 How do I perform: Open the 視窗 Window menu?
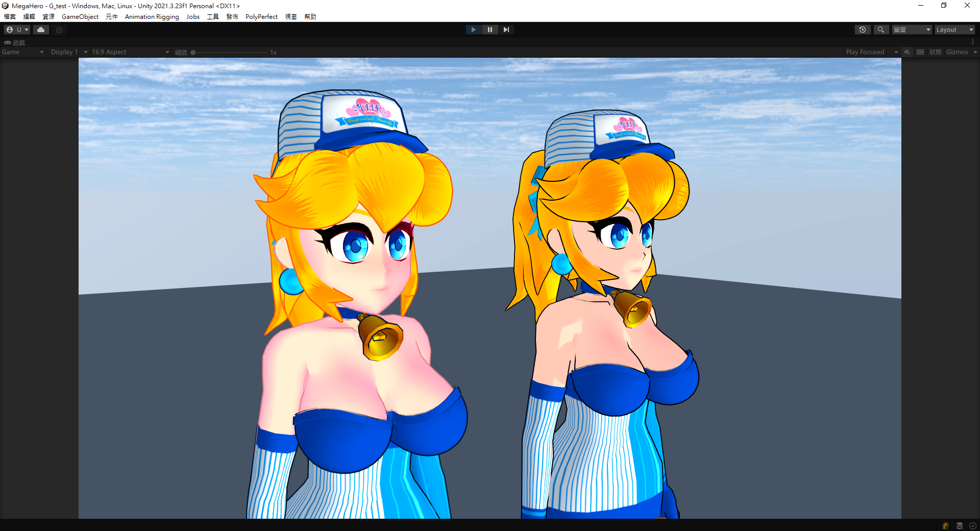291,17
